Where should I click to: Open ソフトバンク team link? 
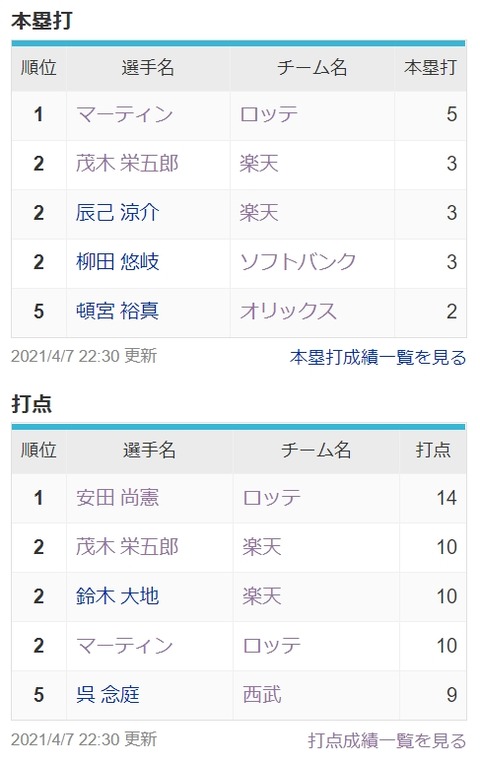298,262
